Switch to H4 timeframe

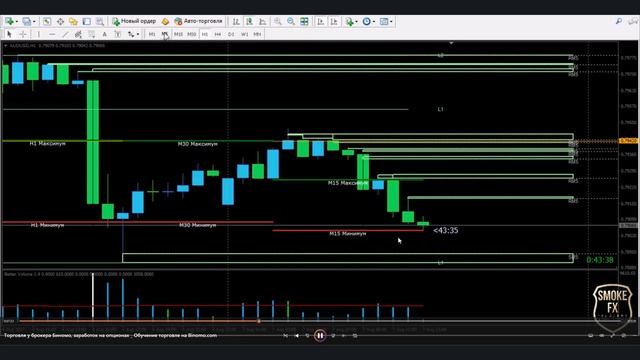coord(218,34)
